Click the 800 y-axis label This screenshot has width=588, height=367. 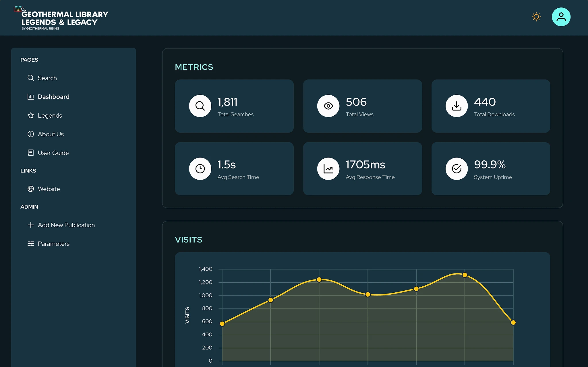[207, 308]
